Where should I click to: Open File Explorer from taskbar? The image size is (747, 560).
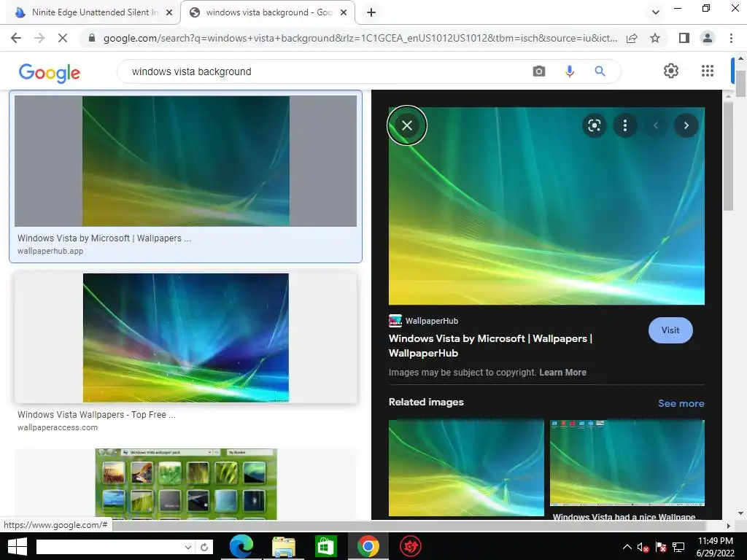(x=284, y=546)
